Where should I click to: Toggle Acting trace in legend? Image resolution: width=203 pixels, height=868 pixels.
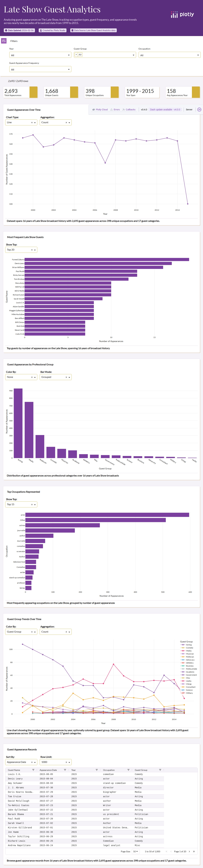pos(187,645)
